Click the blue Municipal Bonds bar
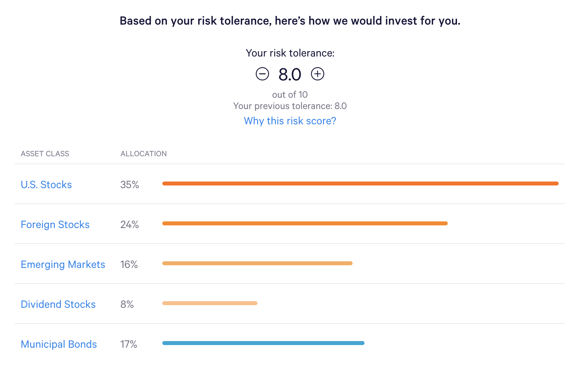Screen dimensions: 588x365 click(x=263, y=343)
